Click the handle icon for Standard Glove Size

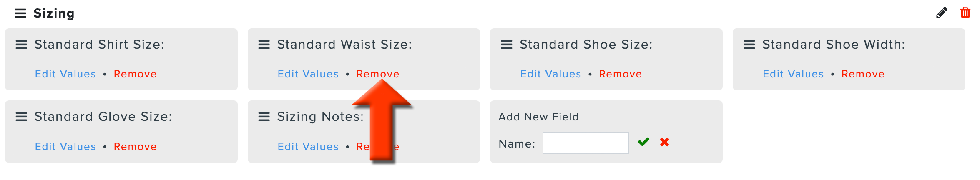tap(21, 117)
